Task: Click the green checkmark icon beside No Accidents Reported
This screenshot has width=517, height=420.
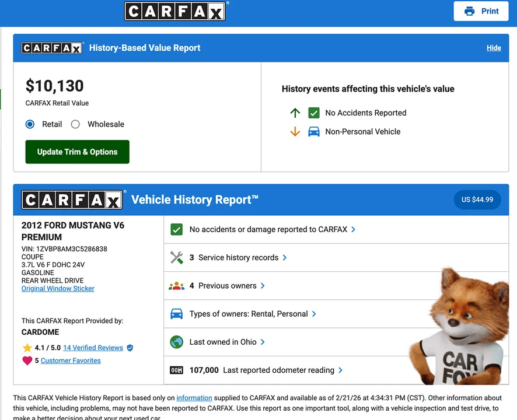Action: (314, 113)
